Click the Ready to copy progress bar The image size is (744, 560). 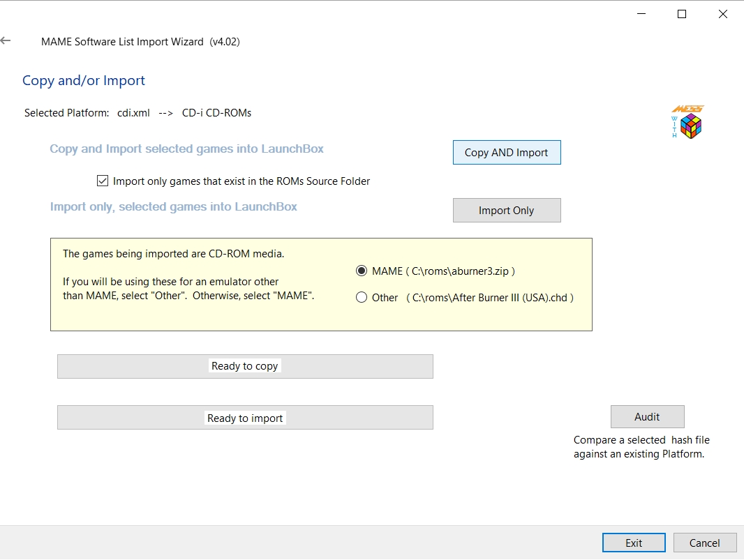pos(245,367)
